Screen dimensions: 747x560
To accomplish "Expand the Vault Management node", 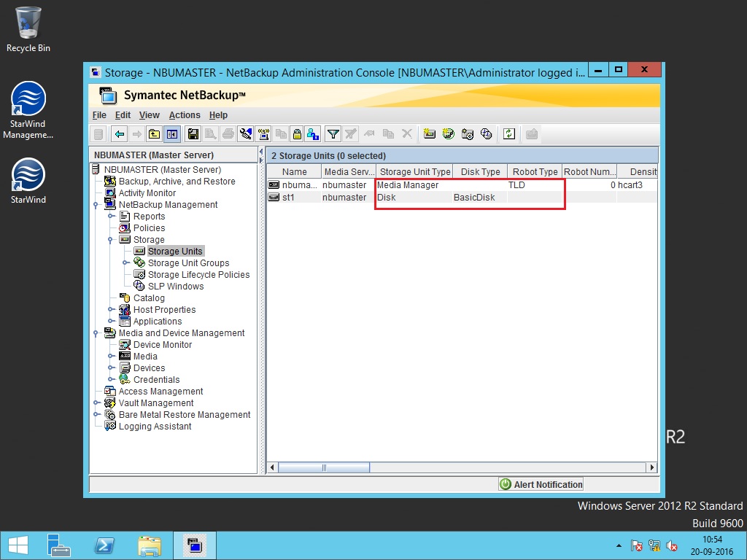I will [x=96, y=403].
